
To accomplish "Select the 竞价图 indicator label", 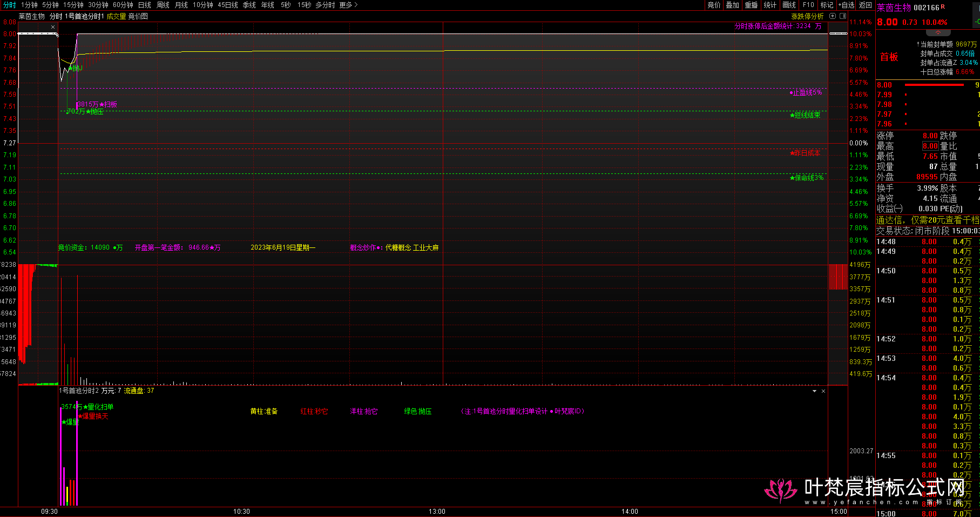I will click(138, 16).
